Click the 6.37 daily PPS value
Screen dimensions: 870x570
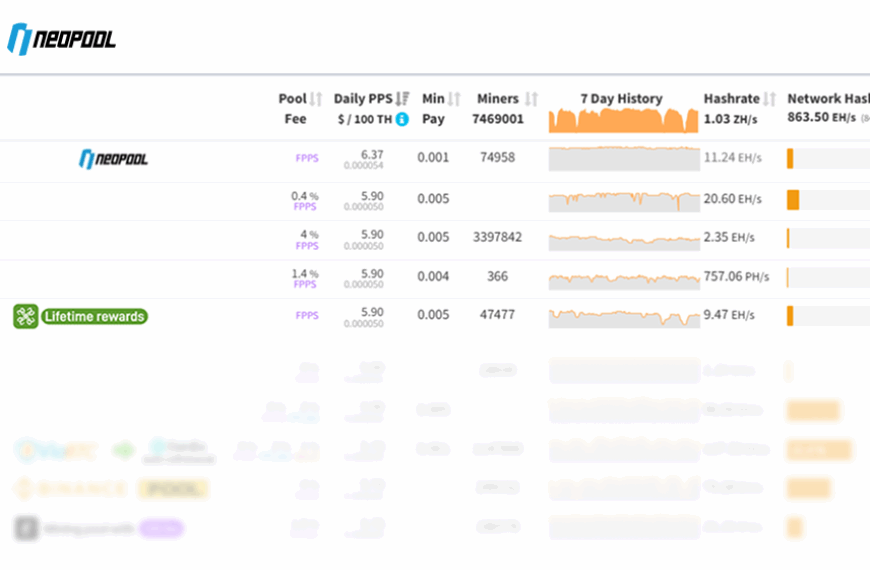tap(372, 154)
